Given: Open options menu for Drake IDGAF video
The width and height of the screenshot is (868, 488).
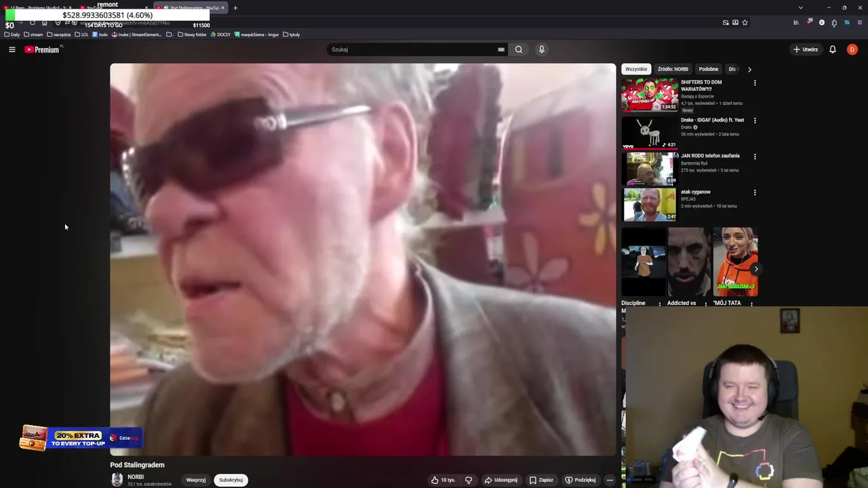Looking at the screenshot, I should click(755, 121).
